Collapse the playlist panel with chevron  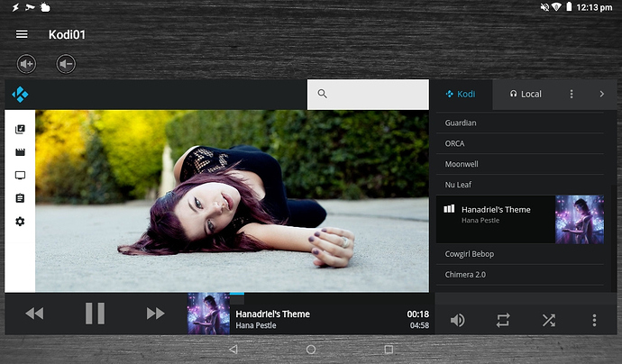point(602,94)
